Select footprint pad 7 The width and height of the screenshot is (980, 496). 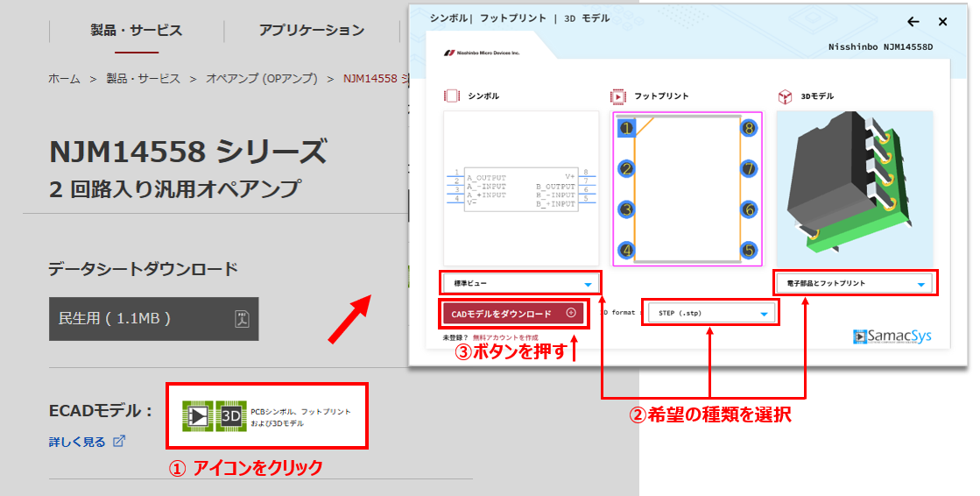click(749, 169)
